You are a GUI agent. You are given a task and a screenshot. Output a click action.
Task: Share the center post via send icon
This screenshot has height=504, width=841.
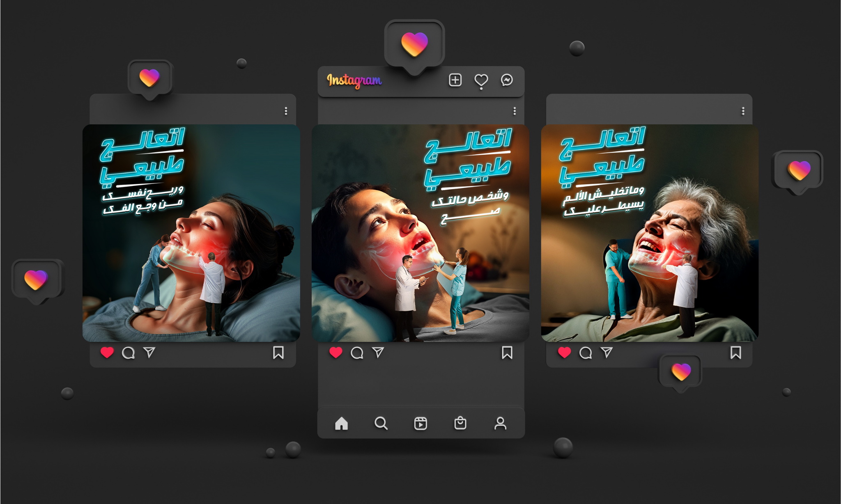click(x=378, y=353)
